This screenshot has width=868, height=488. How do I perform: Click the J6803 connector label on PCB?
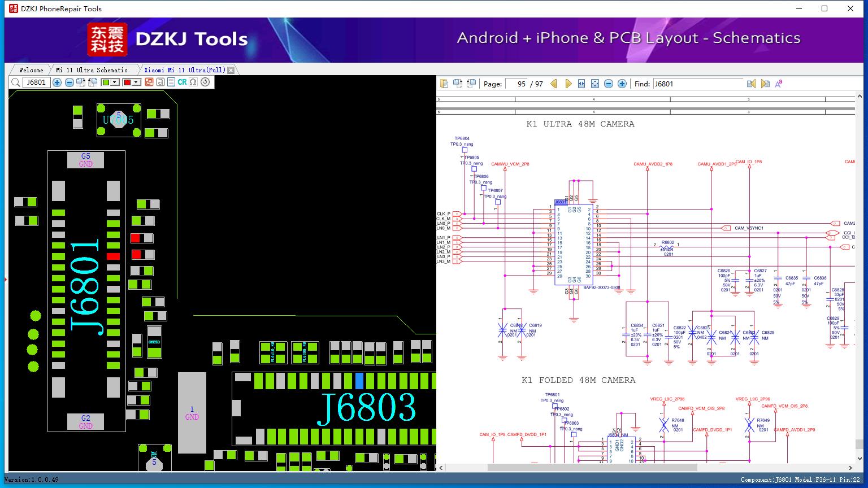click(x=368, y=407)
